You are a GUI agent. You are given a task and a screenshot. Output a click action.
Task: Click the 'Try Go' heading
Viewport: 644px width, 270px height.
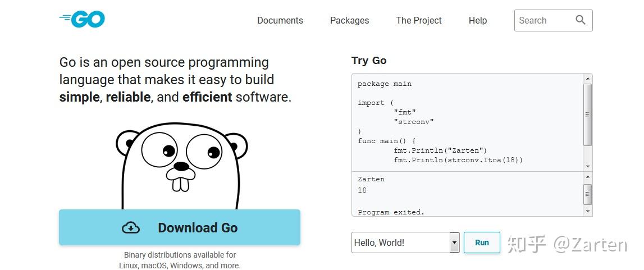pos(369,60)
